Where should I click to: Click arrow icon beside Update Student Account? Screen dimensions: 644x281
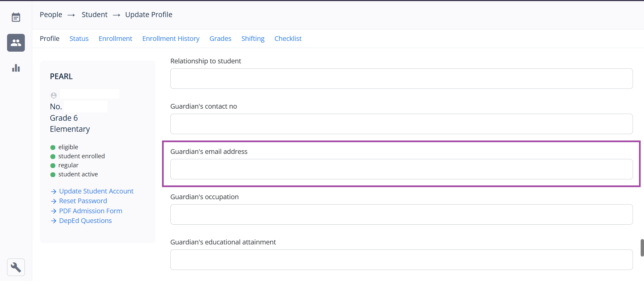click(x=53, y=191)
